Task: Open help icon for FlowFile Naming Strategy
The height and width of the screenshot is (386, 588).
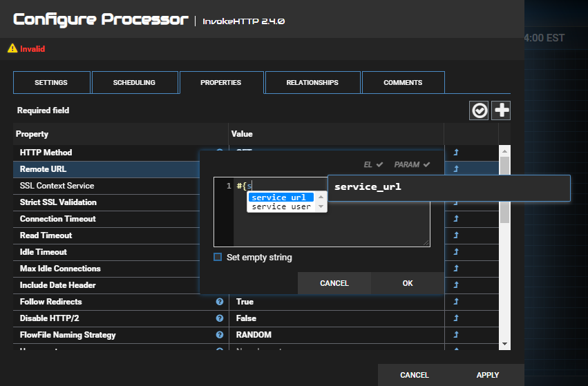Action: (220, 335)
